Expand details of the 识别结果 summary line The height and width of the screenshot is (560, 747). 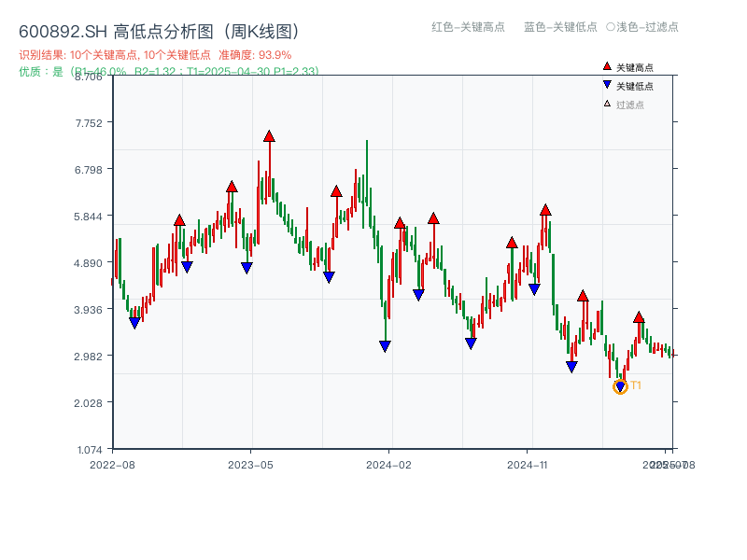click(x=152, y=54)
